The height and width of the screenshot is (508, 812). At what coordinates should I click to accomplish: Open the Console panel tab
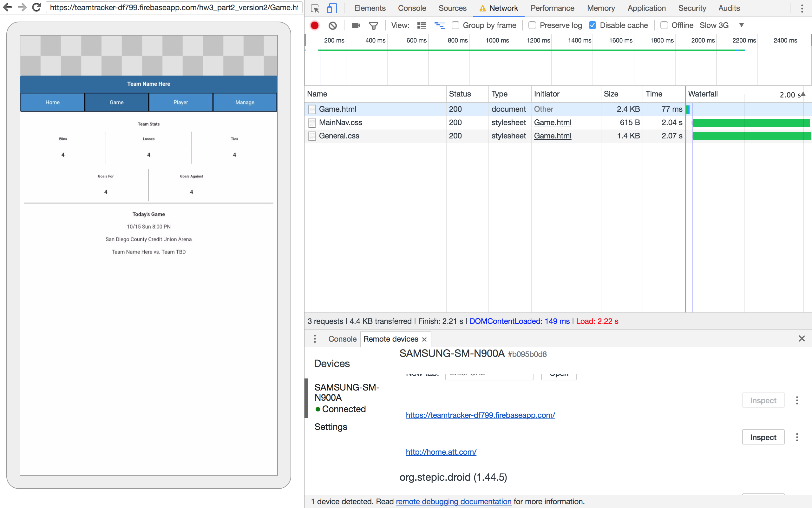412,8
